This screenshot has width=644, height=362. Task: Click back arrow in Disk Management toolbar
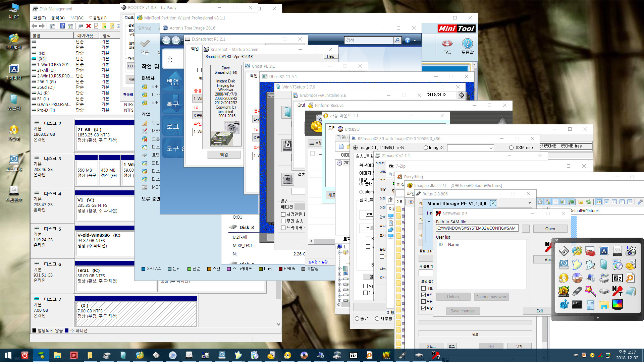pyautogui.click(x=34, y=26)
